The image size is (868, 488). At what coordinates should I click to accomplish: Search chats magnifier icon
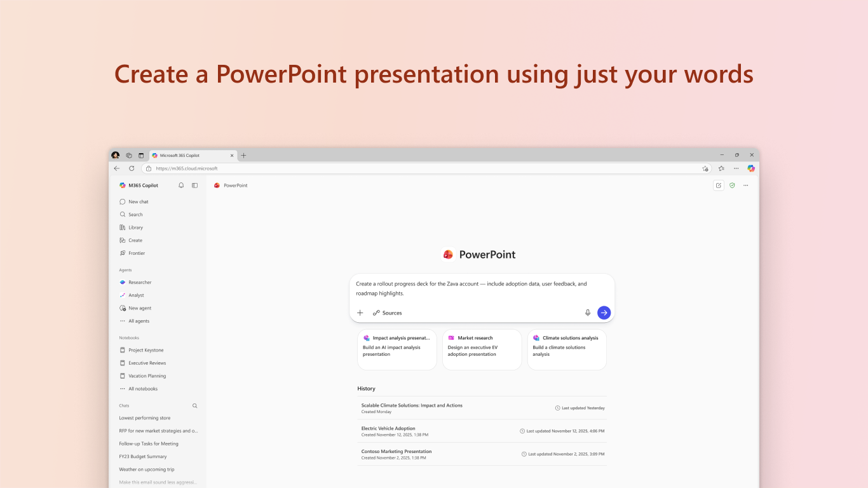pos(195,405)
